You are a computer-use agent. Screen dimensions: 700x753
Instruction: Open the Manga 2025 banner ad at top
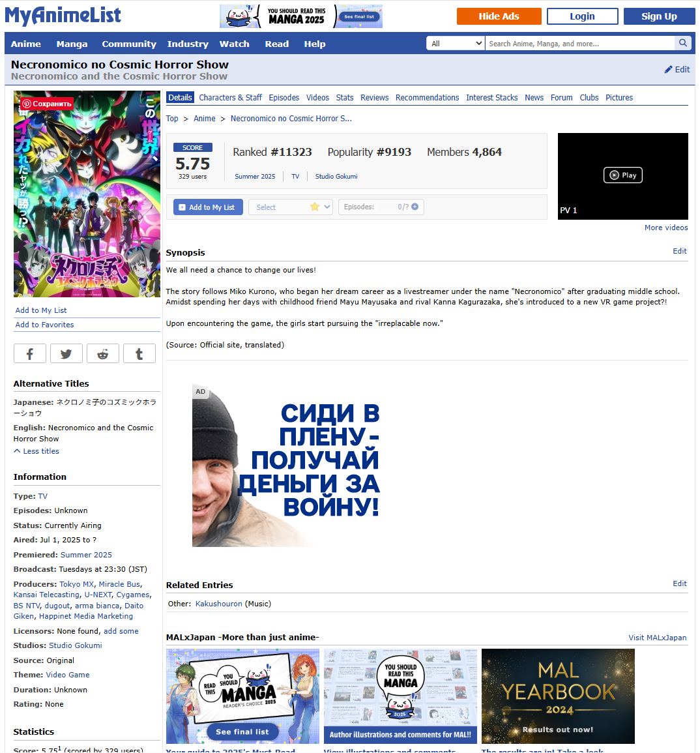[301, 16]
